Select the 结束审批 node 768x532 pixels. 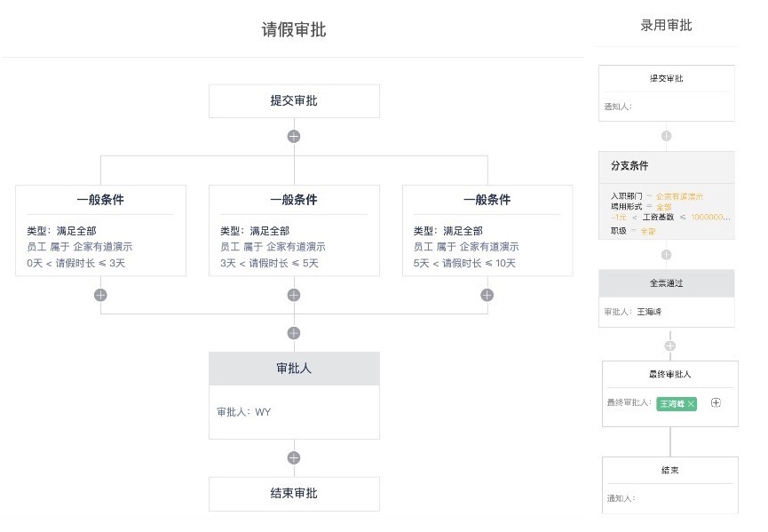[294, 494]
